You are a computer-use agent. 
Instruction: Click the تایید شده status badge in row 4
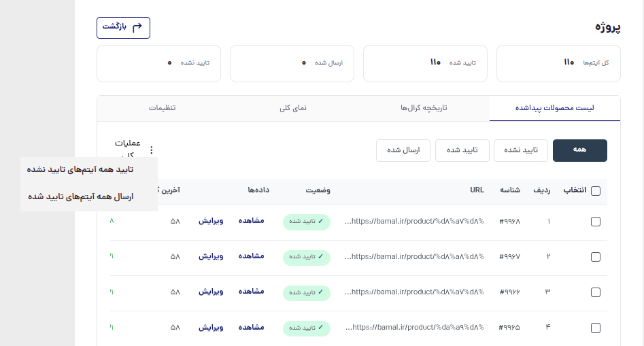(307, 328)
